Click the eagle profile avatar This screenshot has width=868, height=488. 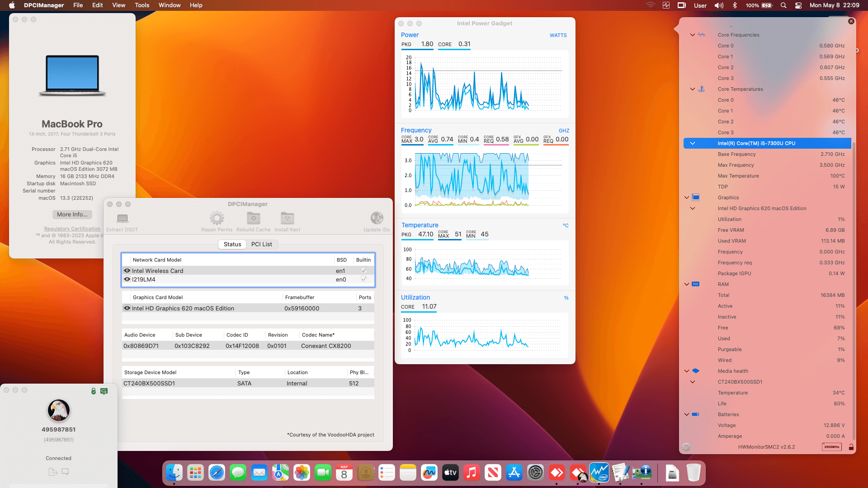click(58, 410)
